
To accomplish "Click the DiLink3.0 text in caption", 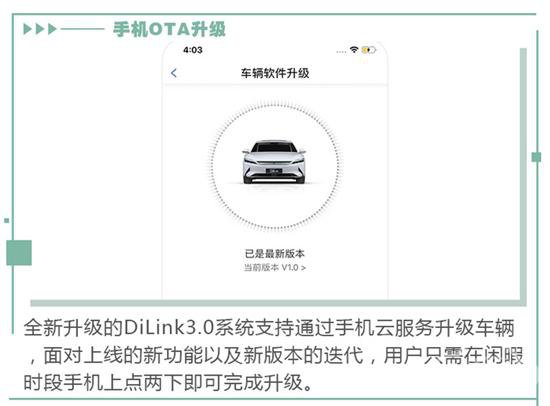I will tap(168, 327).
